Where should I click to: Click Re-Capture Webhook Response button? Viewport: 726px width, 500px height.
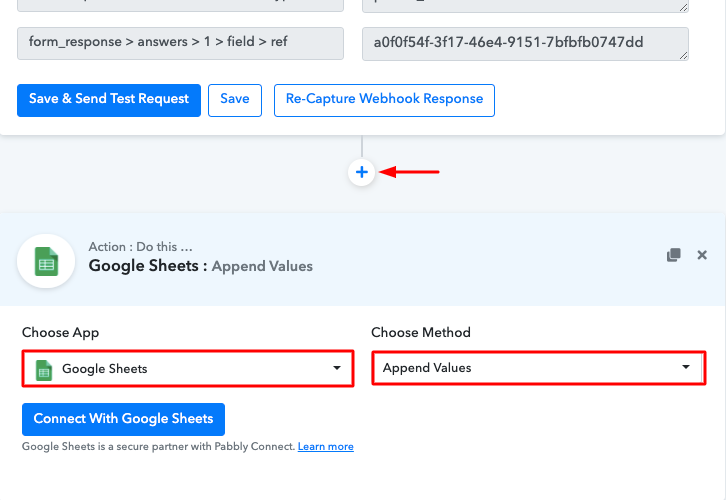pyautogui.click(x=384, y=100)
